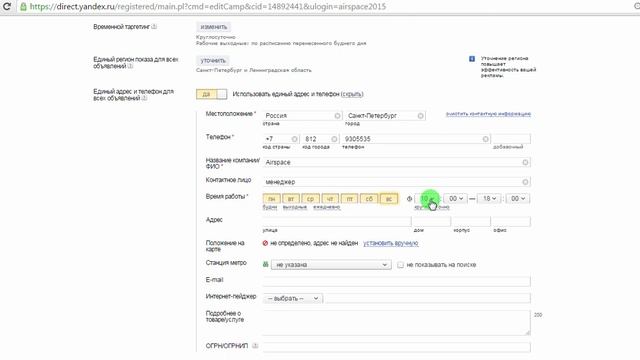Open help icon next to ОГРН/ОГРНИП
640x360 pixels.
coord(255,346)
